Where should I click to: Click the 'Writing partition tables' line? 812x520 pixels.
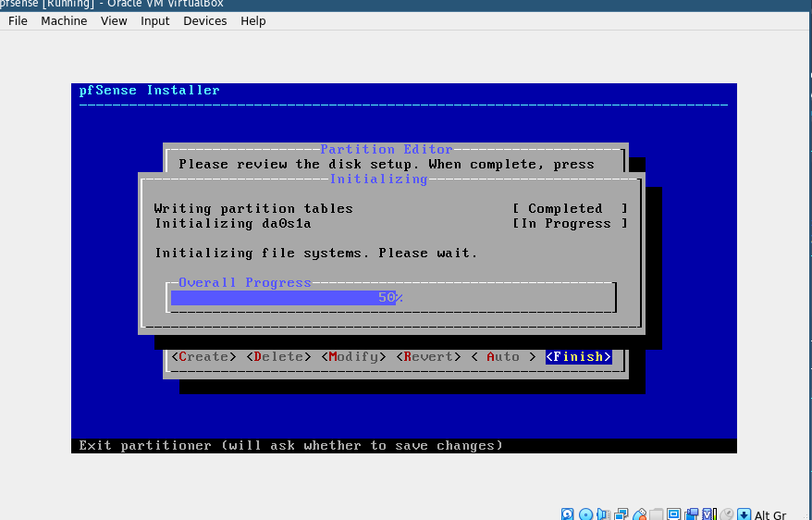[253, 209]
